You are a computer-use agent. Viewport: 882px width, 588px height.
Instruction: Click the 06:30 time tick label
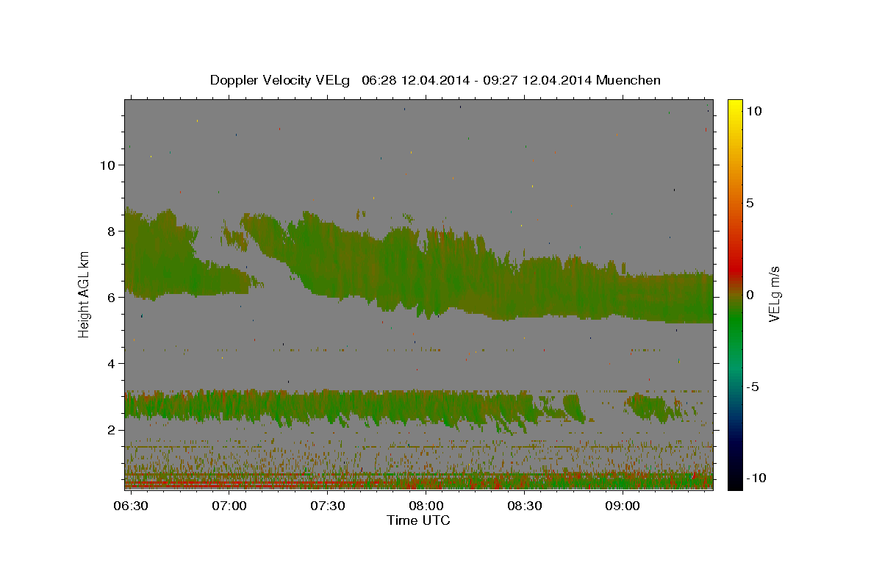[x=132, y=506]
